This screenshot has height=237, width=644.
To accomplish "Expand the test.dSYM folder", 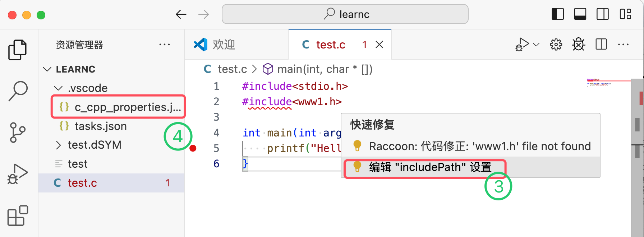I will point(58,145).
